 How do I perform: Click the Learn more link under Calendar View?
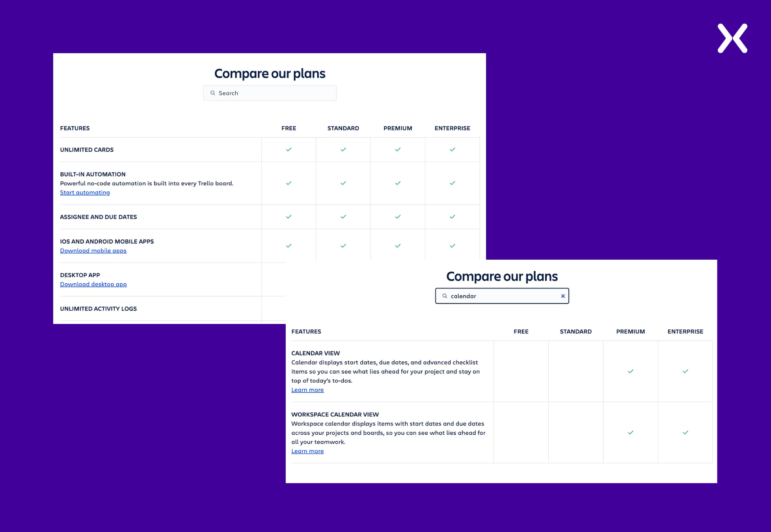click(307, 390)
